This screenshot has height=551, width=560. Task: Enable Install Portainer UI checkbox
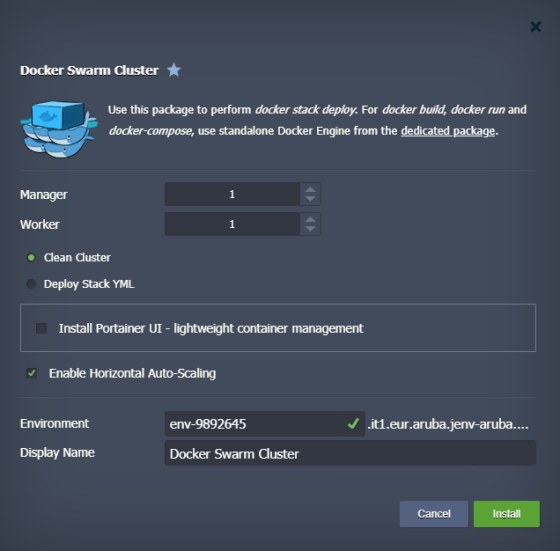click(x=41, y=328)
